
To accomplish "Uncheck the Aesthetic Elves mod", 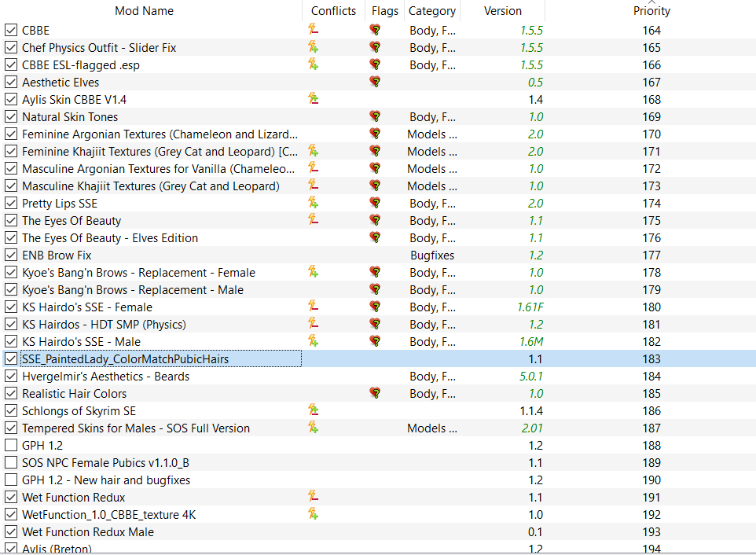I will point(10,82).
